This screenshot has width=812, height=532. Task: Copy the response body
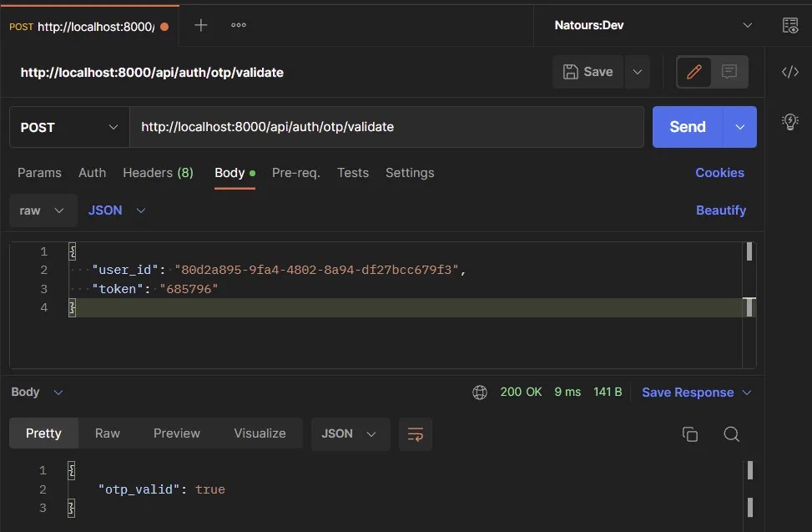pos(689,433)
